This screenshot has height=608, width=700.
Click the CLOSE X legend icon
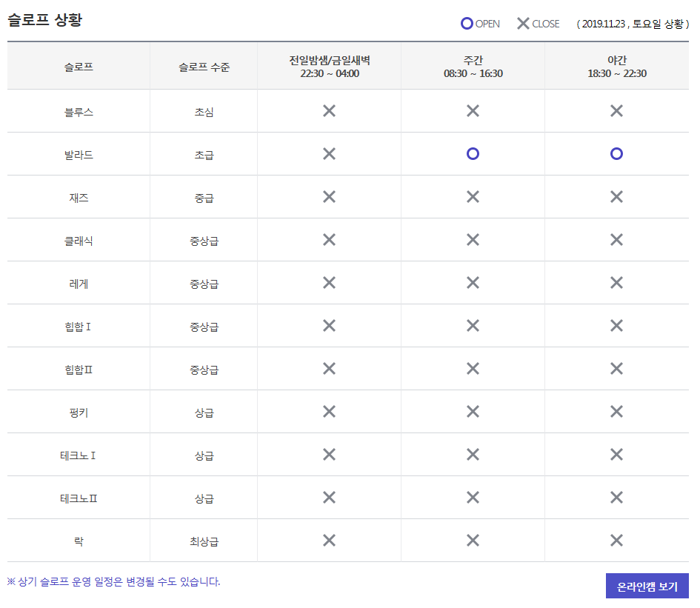[523, 23]
